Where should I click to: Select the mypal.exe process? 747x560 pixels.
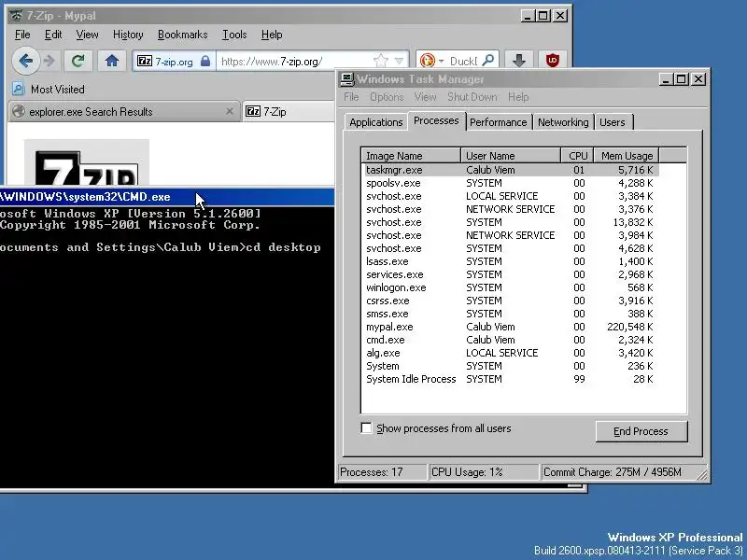tap(510, 328)
